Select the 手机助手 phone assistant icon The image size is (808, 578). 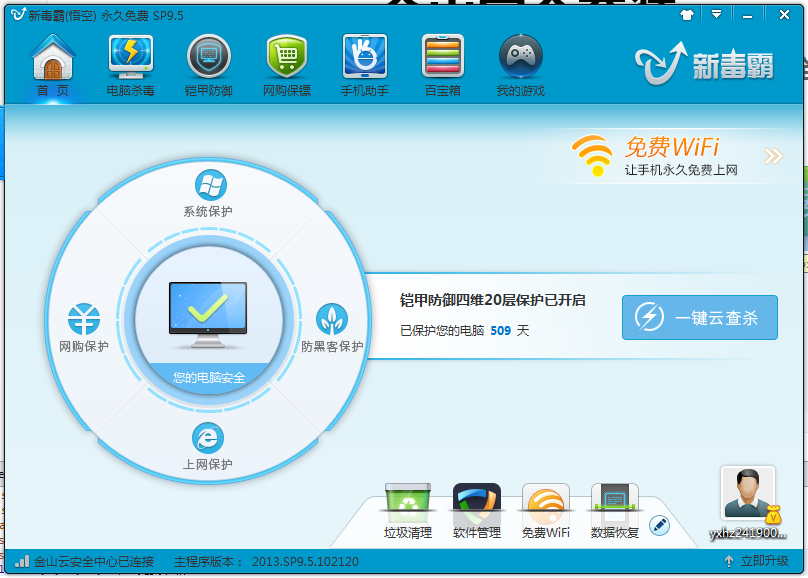point(365,59)
